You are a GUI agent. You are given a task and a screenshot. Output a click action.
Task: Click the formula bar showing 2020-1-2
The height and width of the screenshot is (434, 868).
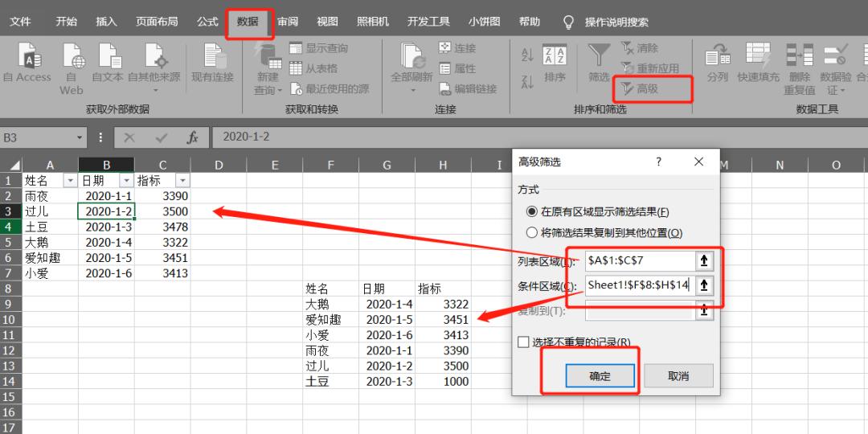(x=540, y=137)
